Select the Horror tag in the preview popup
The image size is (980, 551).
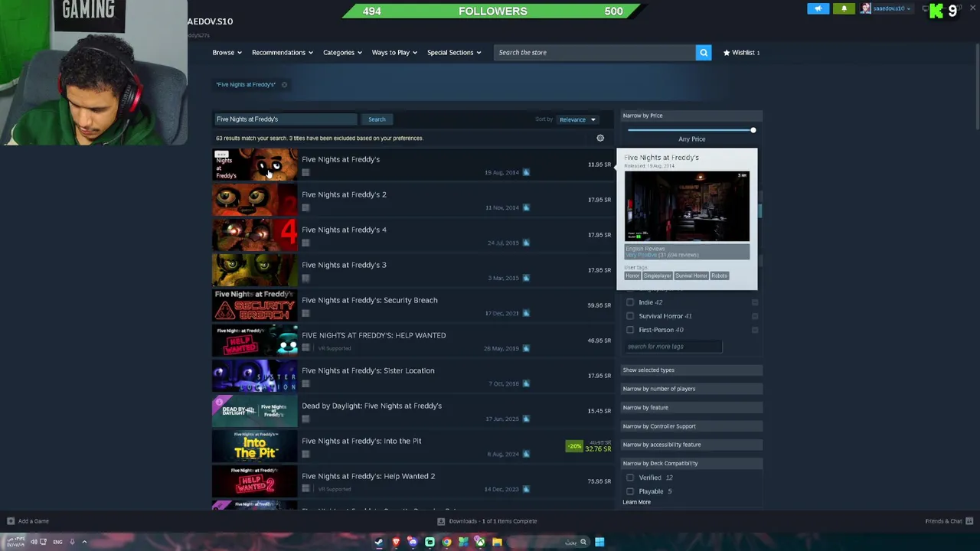pyautogui.click(x=632, y=275)
